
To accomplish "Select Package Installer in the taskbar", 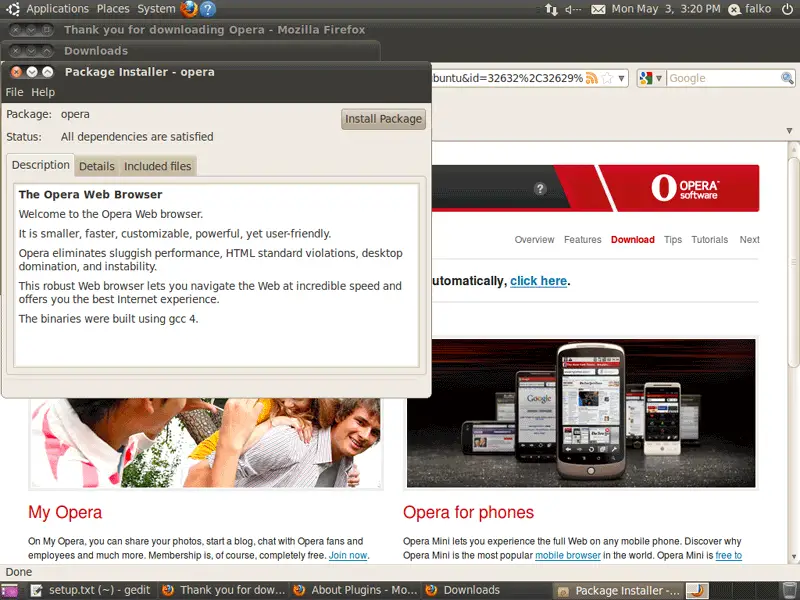I will pyautogui.click(x=618, y=591).
